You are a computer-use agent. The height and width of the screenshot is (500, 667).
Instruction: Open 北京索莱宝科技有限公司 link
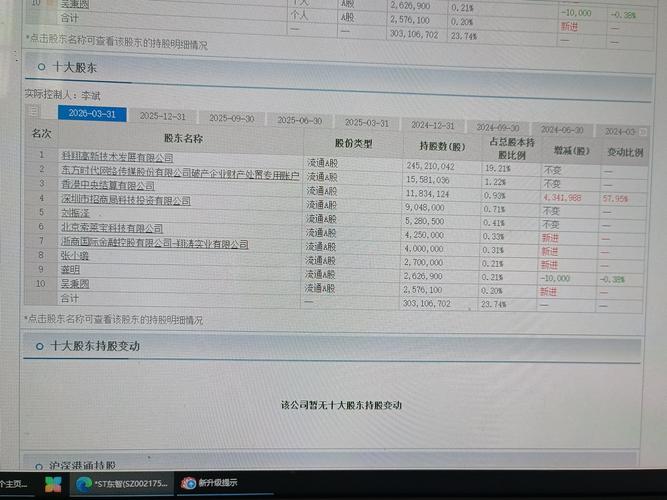point(112,228)
